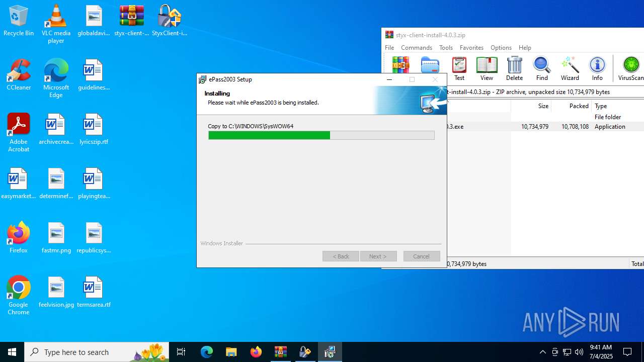The width and height of the screenshot is (644, 362).
Task: Select the Application row in WinRAR list
Action: [545, 127]
